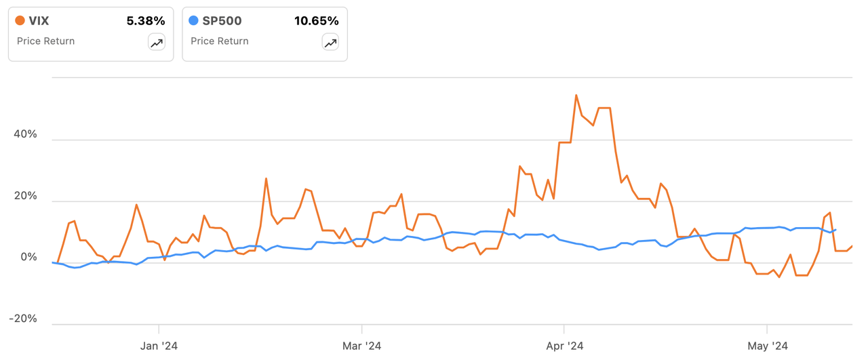This screenshot has width=868, height=362.
Task: Click the orange VIX legend dot
Action: [x=20, y=21]
